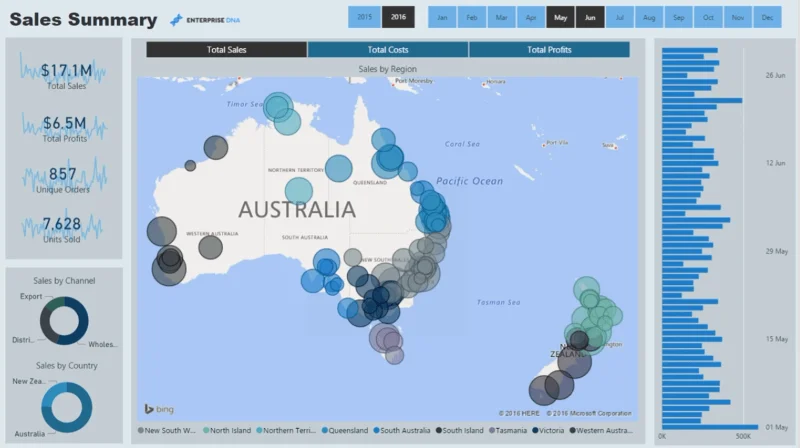Select the 2016 year slicer

tap(398, 17)
